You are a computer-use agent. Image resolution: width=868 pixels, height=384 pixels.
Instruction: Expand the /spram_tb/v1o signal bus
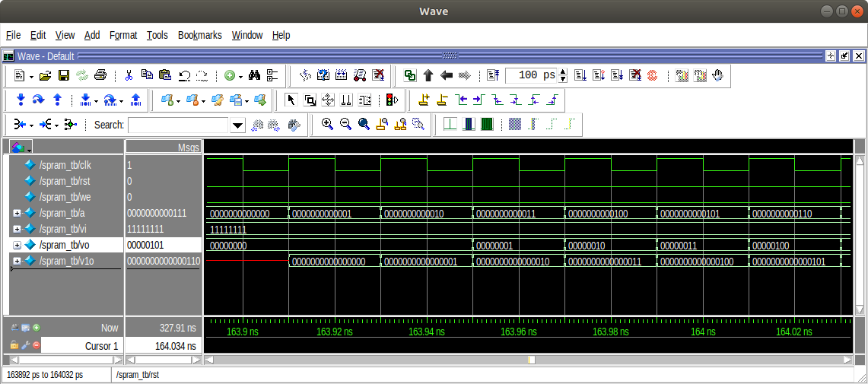point(17,261)
